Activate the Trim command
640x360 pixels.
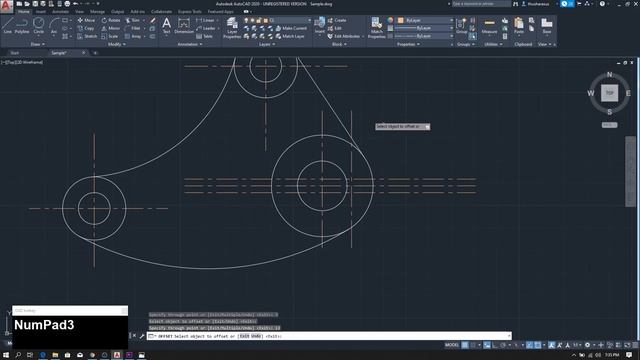(x=133, y=20)
